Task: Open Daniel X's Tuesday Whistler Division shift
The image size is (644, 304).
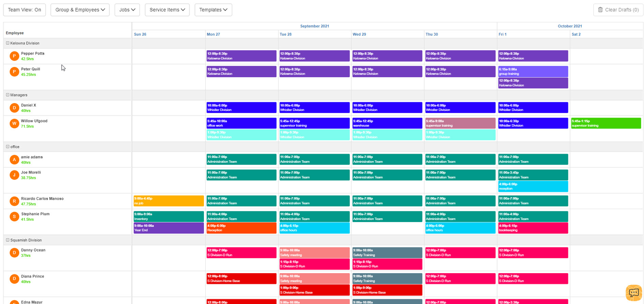Action: 314,107
